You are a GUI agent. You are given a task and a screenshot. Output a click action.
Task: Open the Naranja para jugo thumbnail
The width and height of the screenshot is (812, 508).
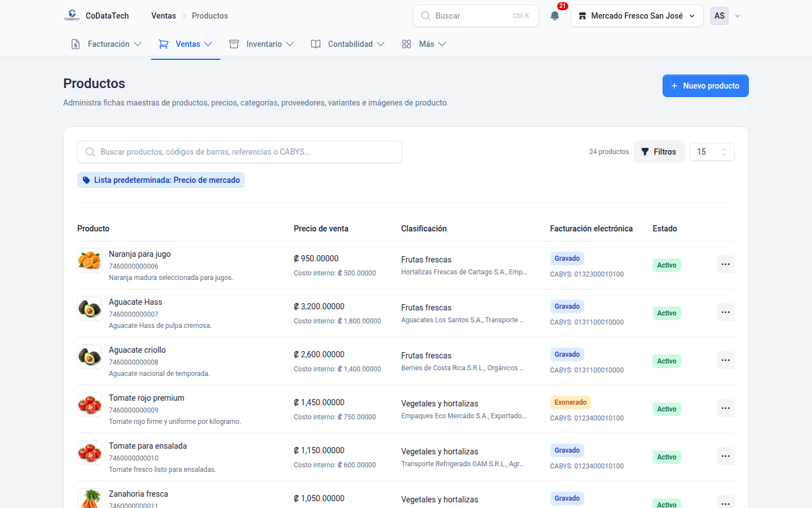click(x=90, y=261)
